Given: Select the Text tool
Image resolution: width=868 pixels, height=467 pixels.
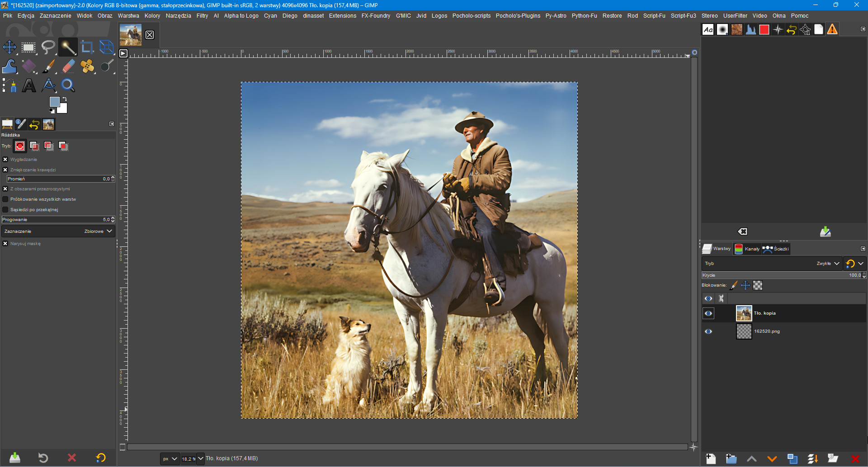Looking at the screenshot, I should pyautogui.click(x=29, y=85).
